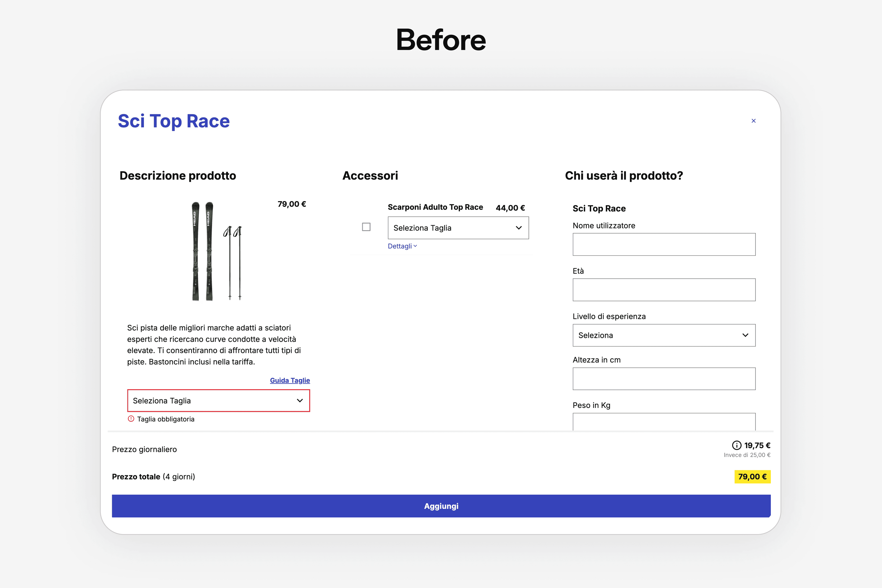
Task: Tick the Scarponi Adulto Top Race checkbox
Action: click(x=366, y=227)
